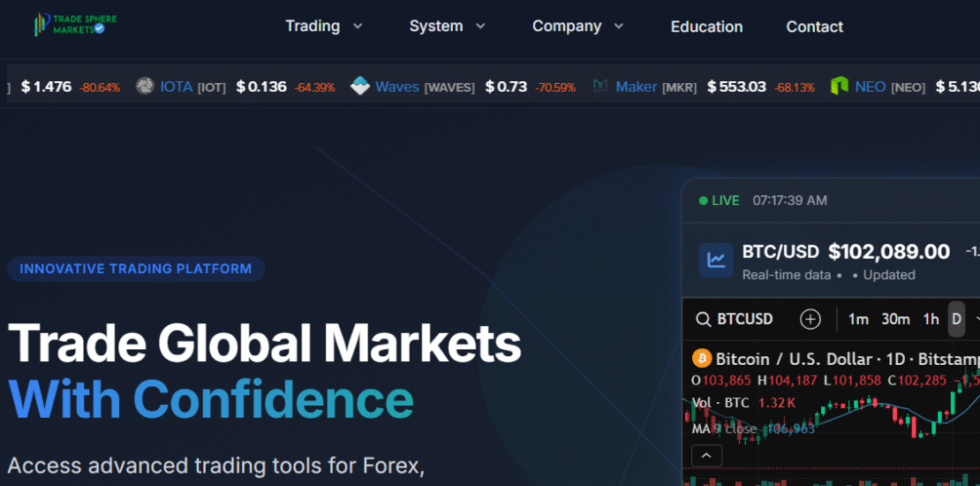
Task: Open the Trading dropdown menu
Action: (324, 27)
